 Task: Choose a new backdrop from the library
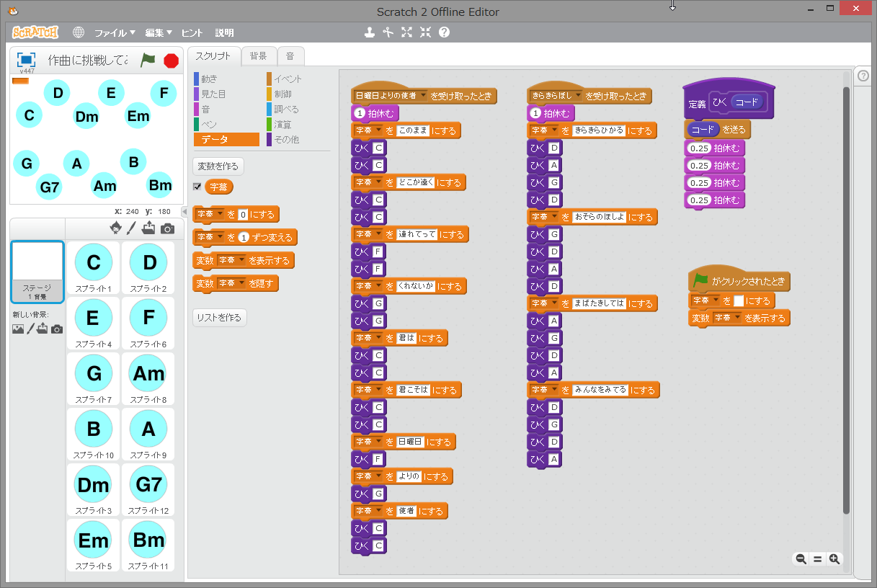18,329
